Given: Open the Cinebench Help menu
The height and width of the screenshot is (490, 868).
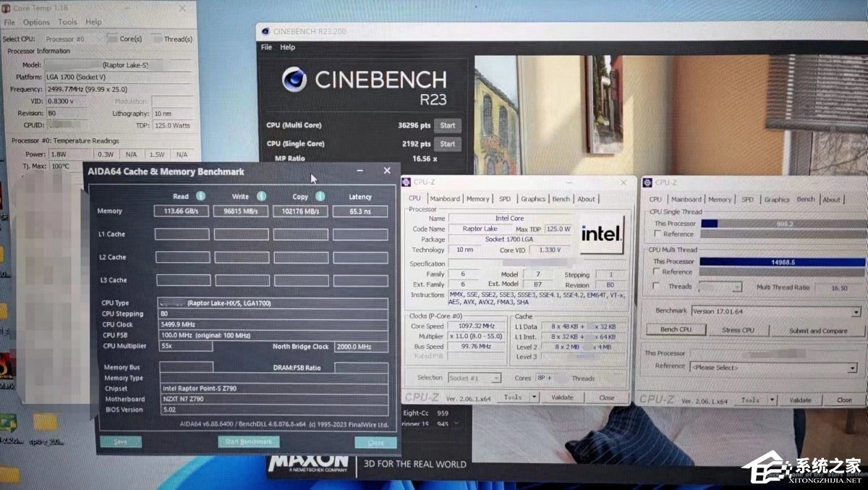Looking at the screenshot, I should click(288, 47).
